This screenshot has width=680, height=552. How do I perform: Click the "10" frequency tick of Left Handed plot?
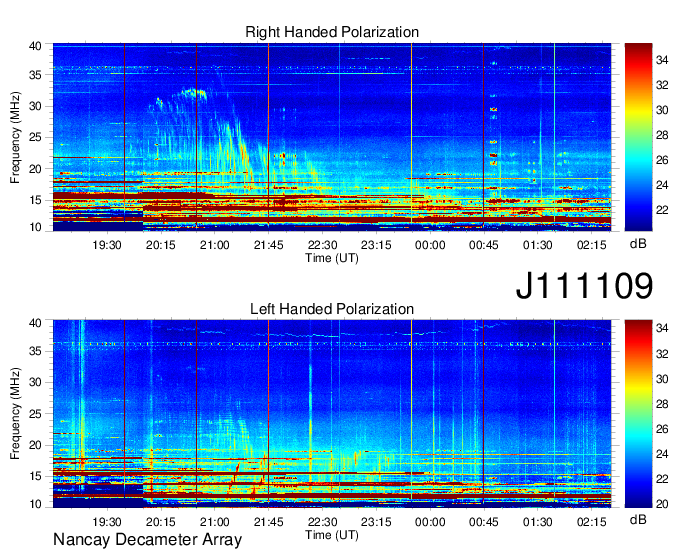click(35, 504)
